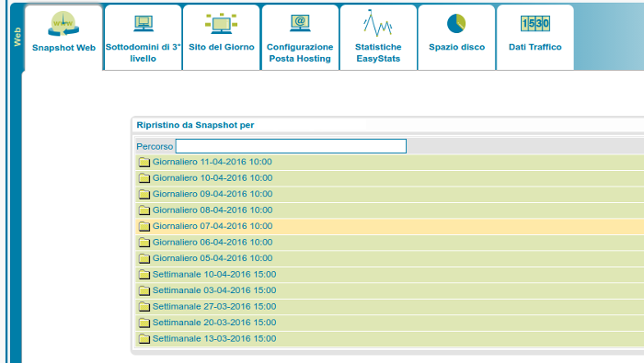644x363 pixels.
Task: Click the Sottodomini di 3° livello monitor icon
Action: pyautogui.click(x=144, y=23)
